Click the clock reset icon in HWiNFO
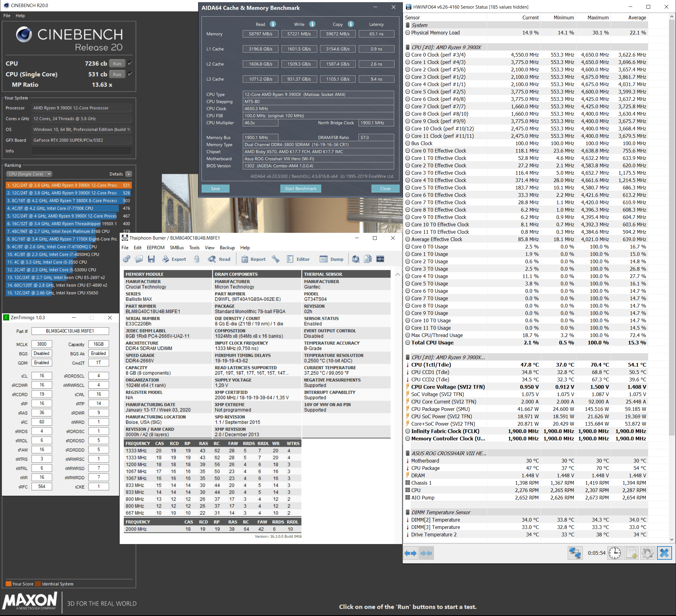676x616 pixels. [x=615, y=553]
